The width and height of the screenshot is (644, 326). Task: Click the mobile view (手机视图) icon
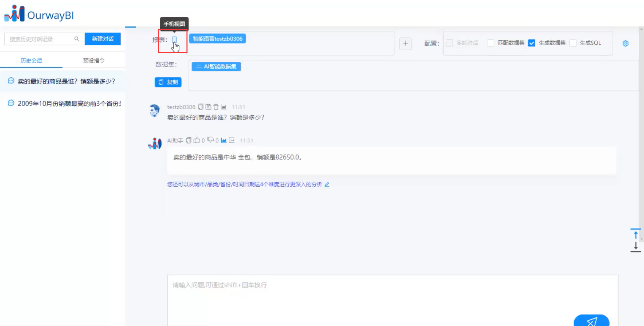(x=174, y=40)
